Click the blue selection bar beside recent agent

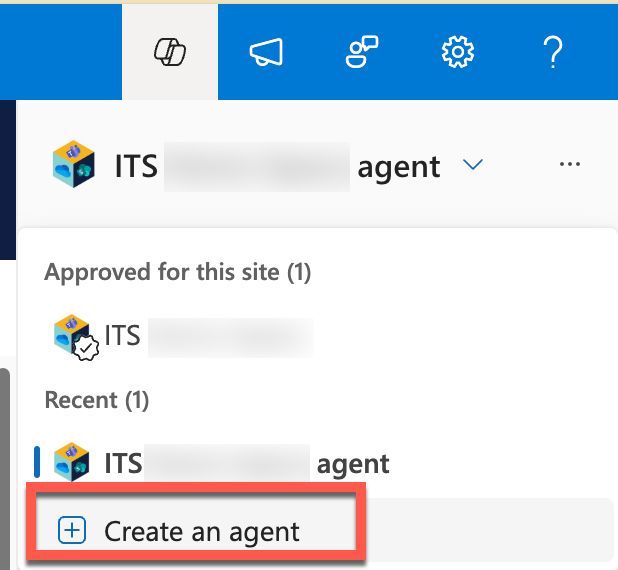click(37, 462)
